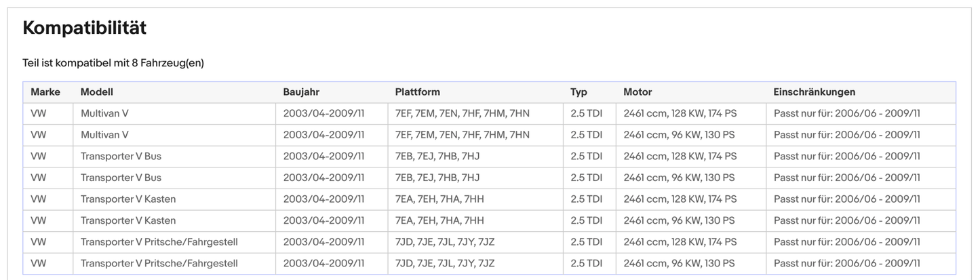Click the Motor column header
980x280 pixels.
(638, 92)
